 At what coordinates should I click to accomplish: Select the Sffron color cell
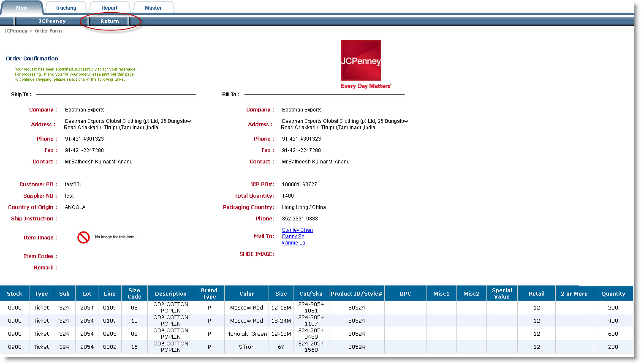pos(247,347)
